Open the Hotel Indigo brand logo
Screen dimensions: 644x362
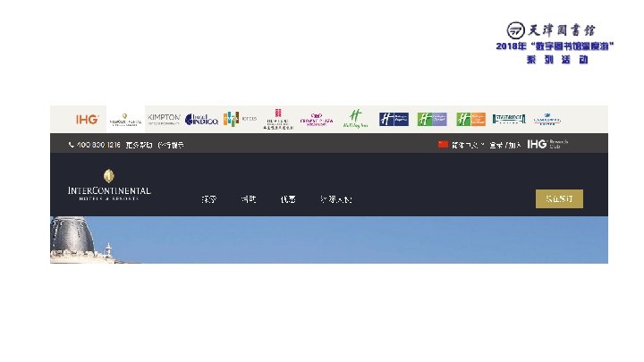click(201, 120)
